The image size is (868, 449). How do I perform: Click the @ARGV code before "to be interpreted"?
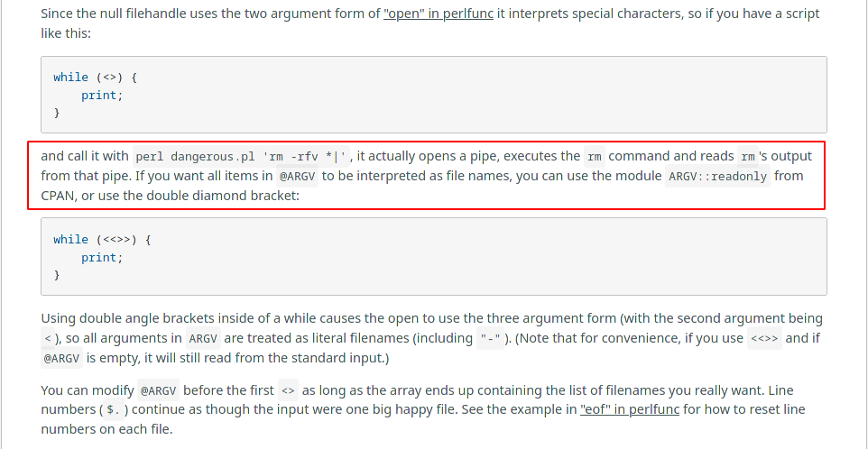[296, 177]
